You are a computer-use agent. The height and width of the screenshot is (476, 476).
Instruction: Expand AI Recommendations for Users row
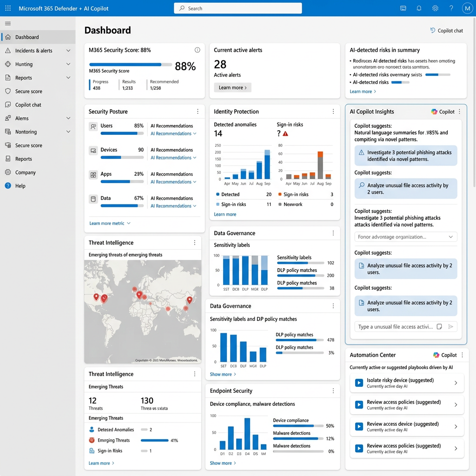click(173, 133)
